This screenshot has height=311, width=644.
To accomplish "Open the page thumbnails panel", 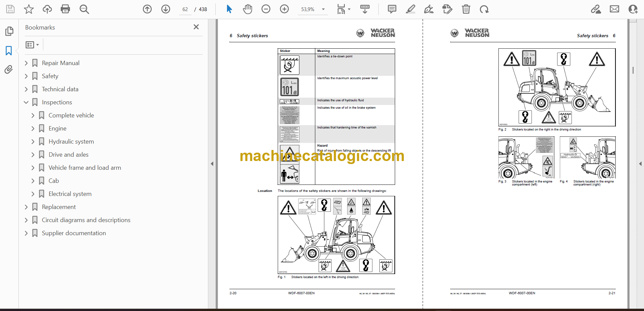I will [9, 31].
